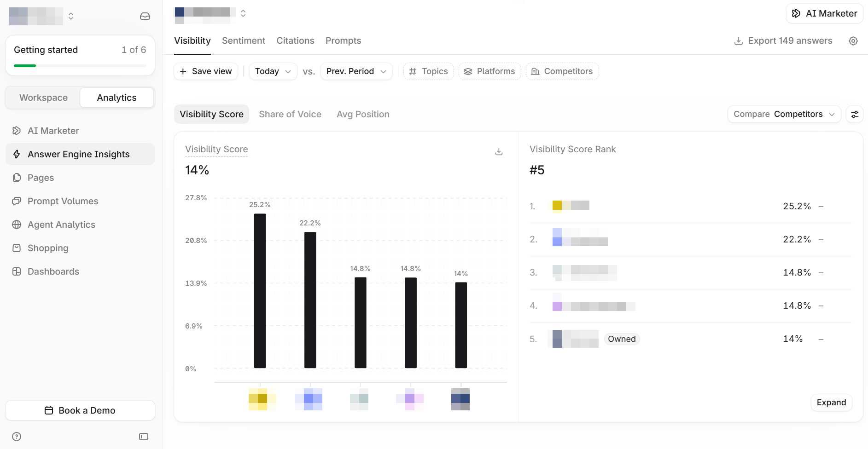The image size is (868, 449).
Task: Click Book a Demo button
Action: 80,410
